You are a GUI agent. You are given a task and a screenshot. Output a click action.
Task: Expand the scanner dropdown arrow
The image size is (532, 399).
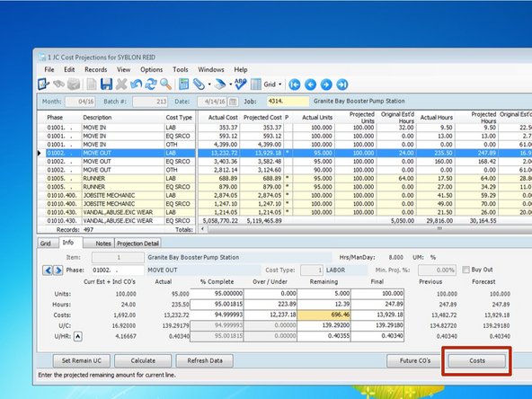point(230,84)
